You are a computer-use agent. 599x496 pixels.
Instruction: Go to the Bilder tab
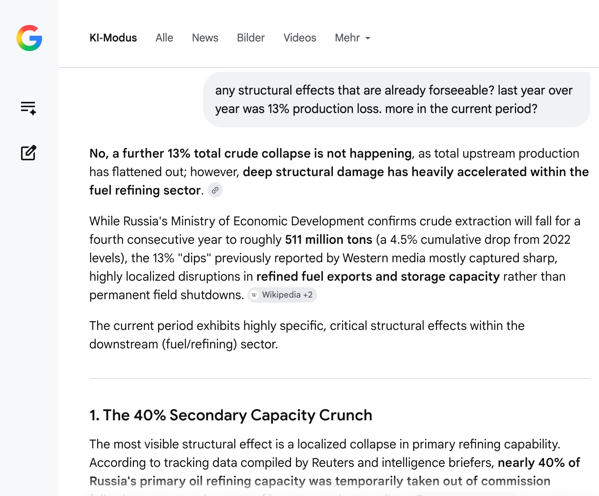[251, 38]
